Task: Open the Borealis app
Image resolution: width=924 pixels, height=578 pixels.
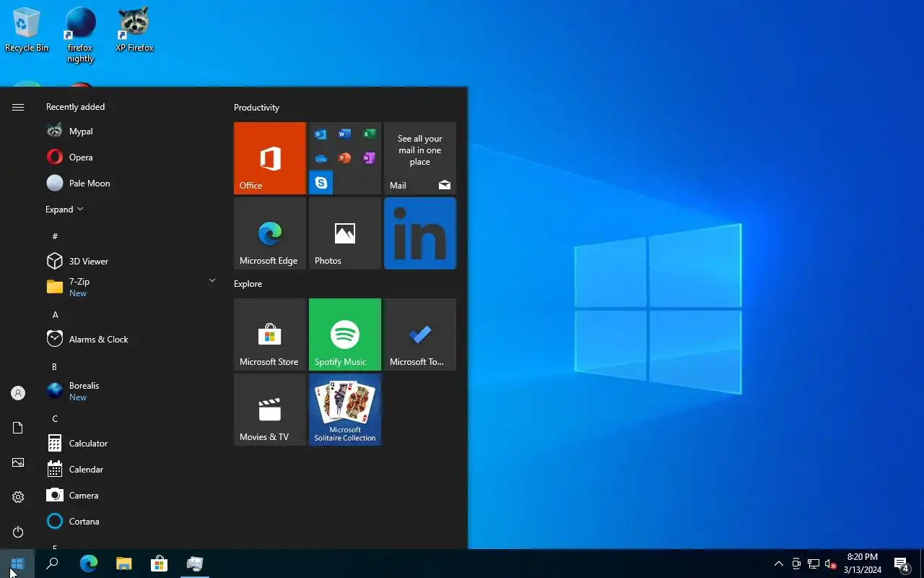Action: [x=131, y=392]
